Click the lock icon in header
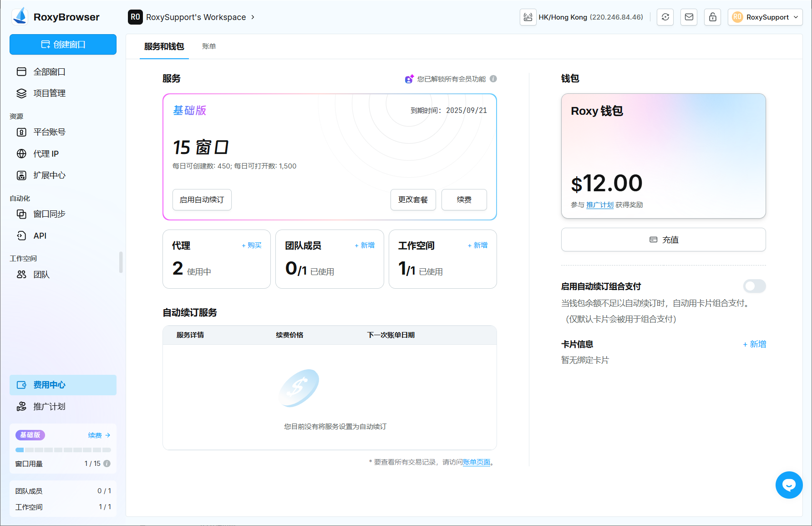 pyautogui.click(x=712, y=17)
